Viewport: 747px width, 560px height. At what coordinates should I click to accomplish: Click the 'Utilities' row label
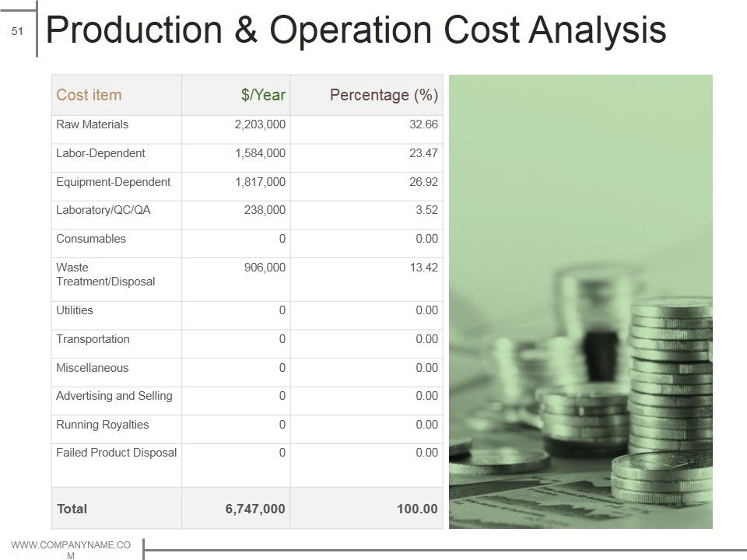(75, 310)
